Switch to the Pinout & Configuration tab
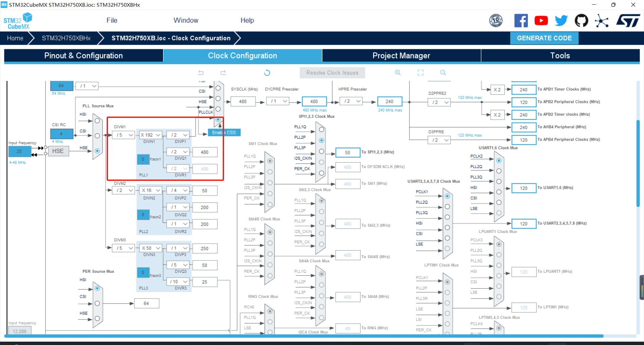Image resolution: width=644 pixels, height=345 pixels. coord(84,56)
